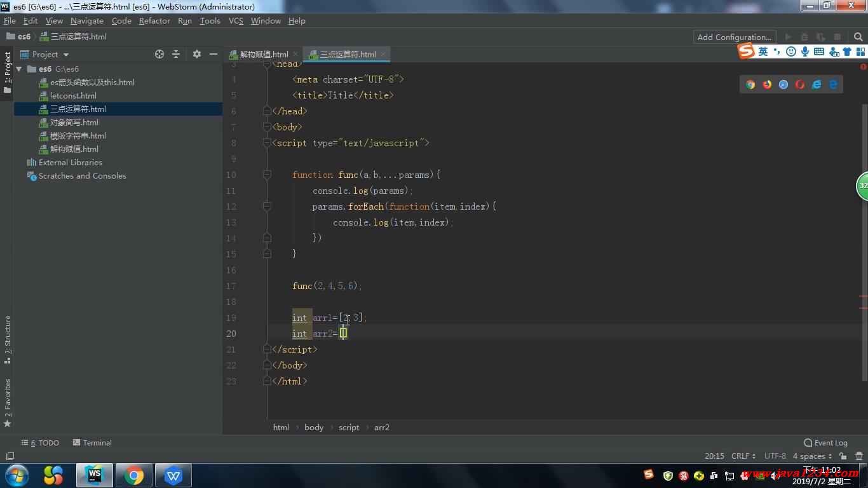Click the Run with Coverage icon
Screen dimensions: 868x488
[821, 37]
